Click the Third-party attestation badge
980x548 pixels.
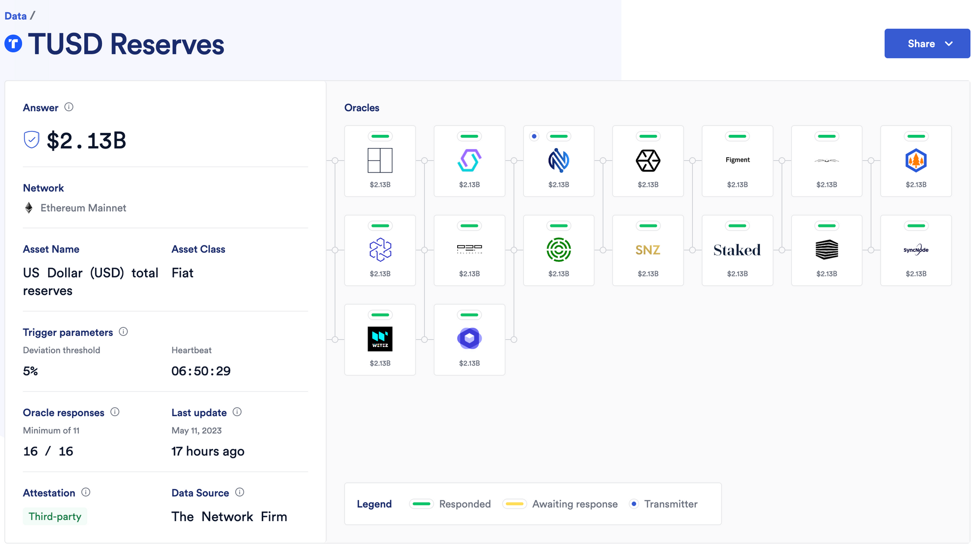tap(55, 516)
